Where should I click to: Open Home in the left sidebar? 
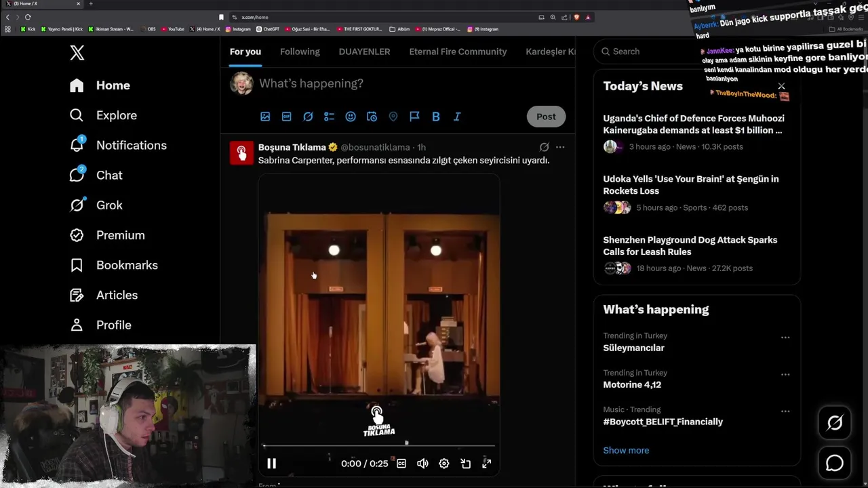(100, 85)
